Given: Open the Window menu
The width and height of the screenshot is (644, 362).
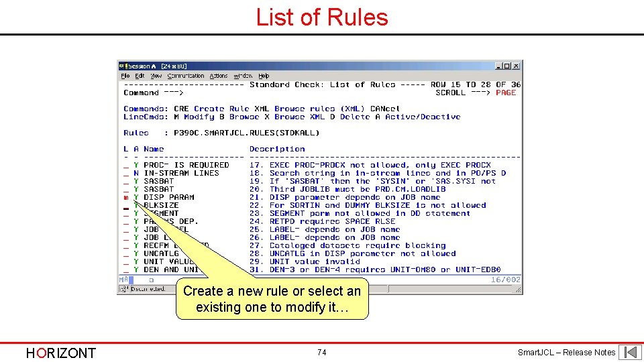Looking at the screenshot, I should click(243, 76).
